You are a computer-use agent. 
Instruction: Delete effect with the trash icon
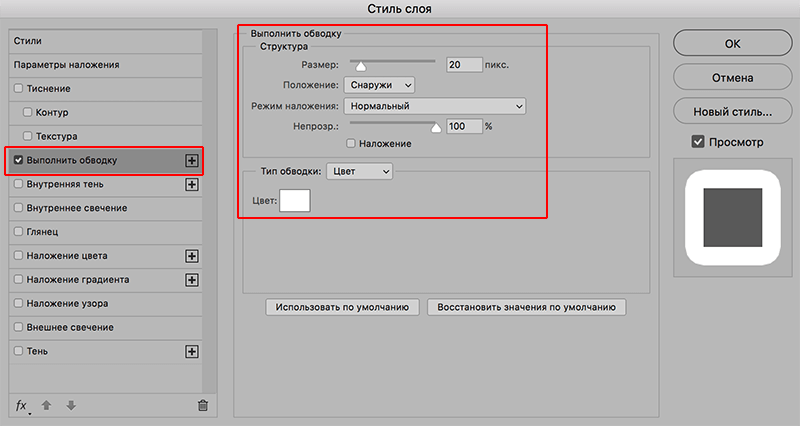click(x=203, y=405)
